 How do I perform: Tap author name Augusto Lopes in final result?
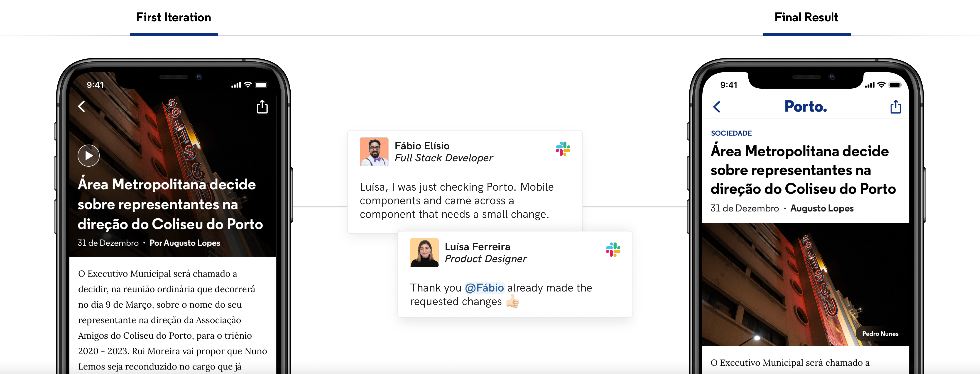(x=822, y=208)
